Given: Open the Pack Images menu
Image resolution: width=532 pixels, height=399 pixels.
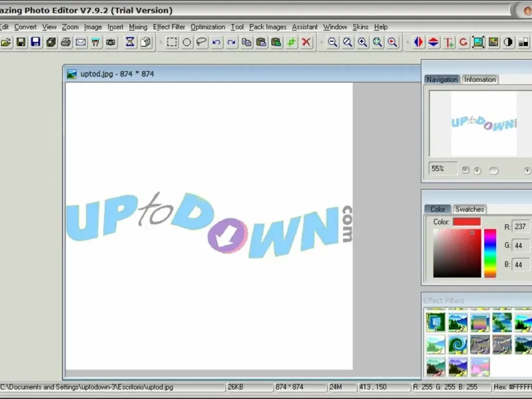Looking at the screenshot, I should [268, 27].
